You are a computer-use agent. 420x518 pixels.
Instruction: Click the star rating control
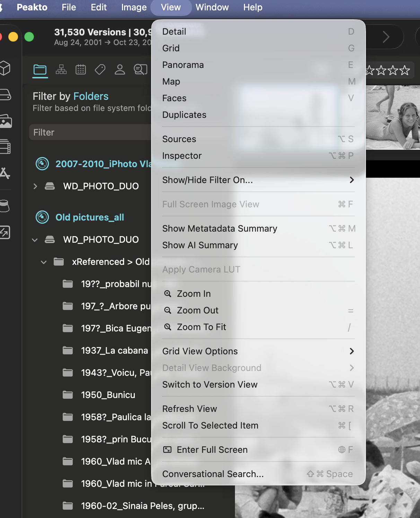click(x=388, y=71)
